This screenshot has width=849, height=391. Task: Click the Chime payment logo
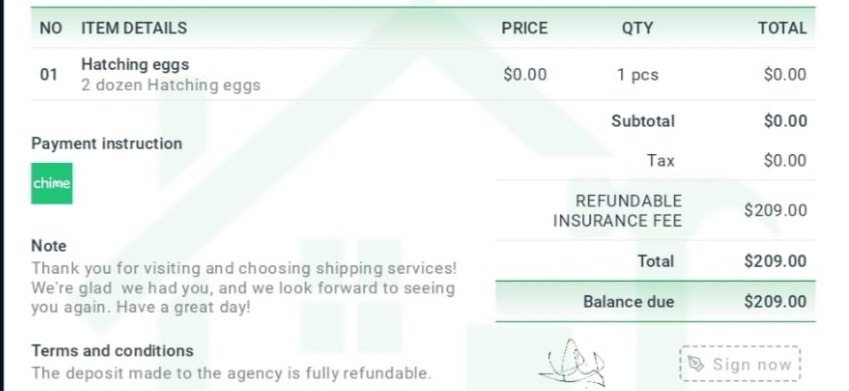tap(51, 184)
